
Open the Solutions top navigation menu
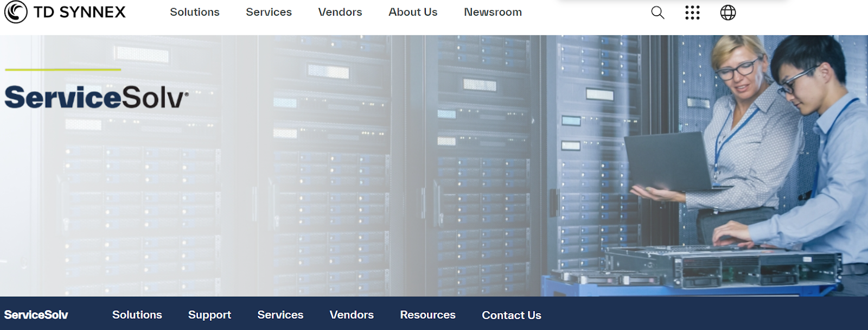(x=195, y=12)
